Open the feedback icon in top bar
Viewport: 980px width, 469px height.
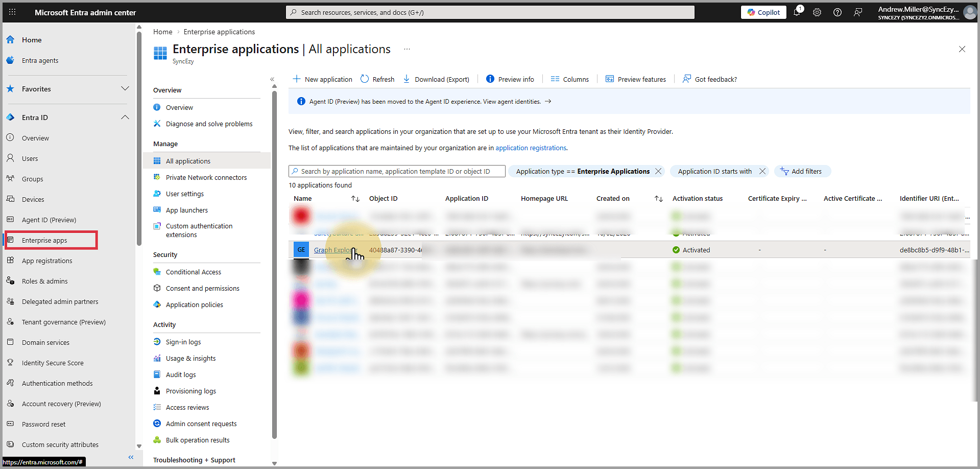tap(858, 12)
